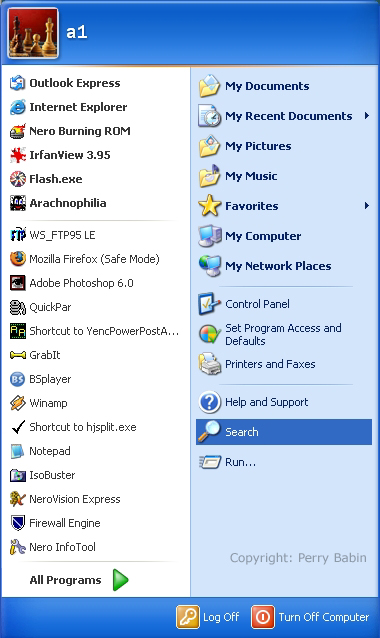Screen dimensions: 380x638
Task: Click the Search magnifier icon
Action: tap(210, 432)
